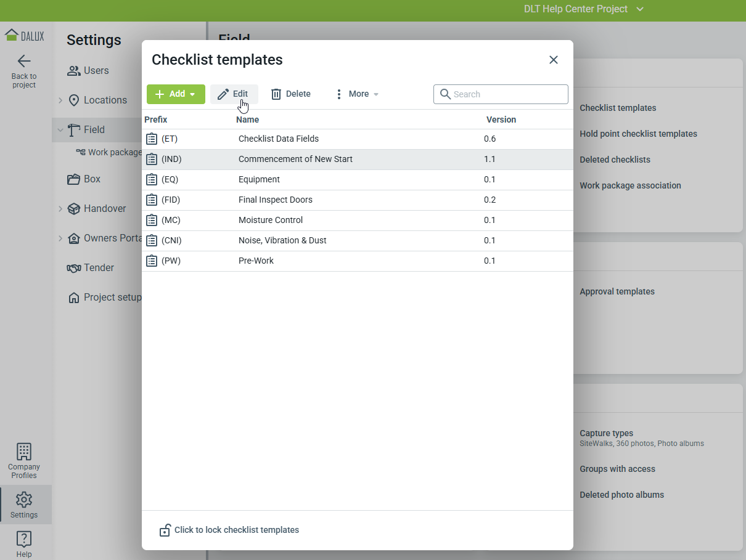Image resolution: width=746 pixels, height=560 pixels.
Task: Click the Back to project arrow icon
Action: pos(24,61)
